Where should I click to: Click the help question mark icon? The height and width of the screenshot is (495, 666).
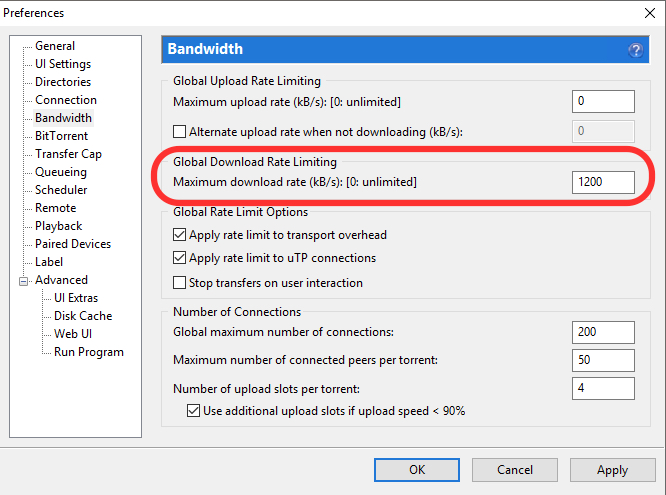pyautogui.click(x=634, y=49)
